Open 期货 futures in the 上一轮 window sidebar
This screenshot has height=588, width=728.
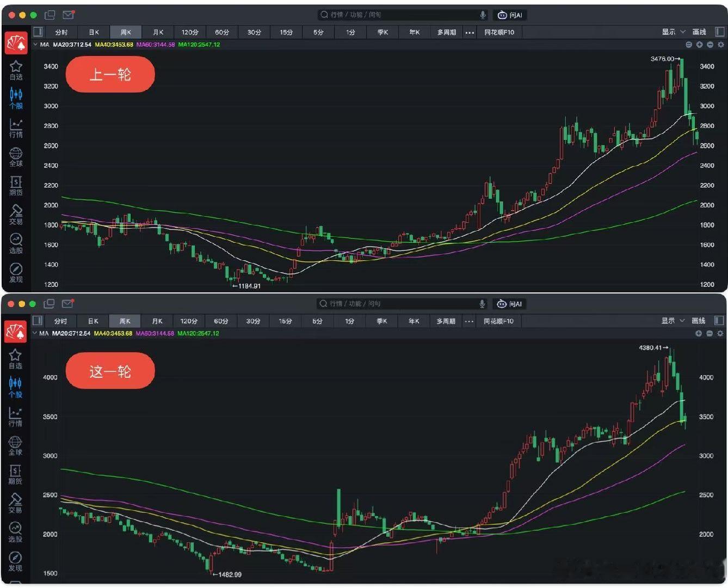click(x=16, y=186)
